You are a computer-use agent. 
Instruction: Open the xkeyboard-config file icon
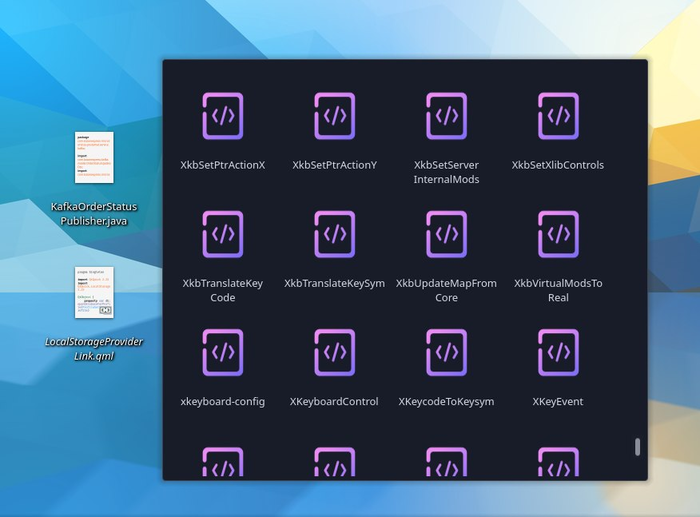click(223, 353)
